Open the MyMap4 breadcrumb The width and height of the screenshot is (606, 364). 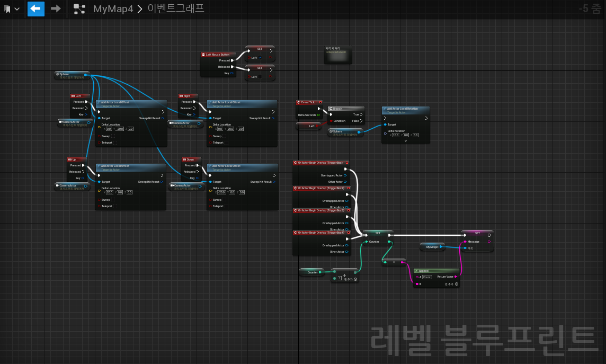coord(113,9)
